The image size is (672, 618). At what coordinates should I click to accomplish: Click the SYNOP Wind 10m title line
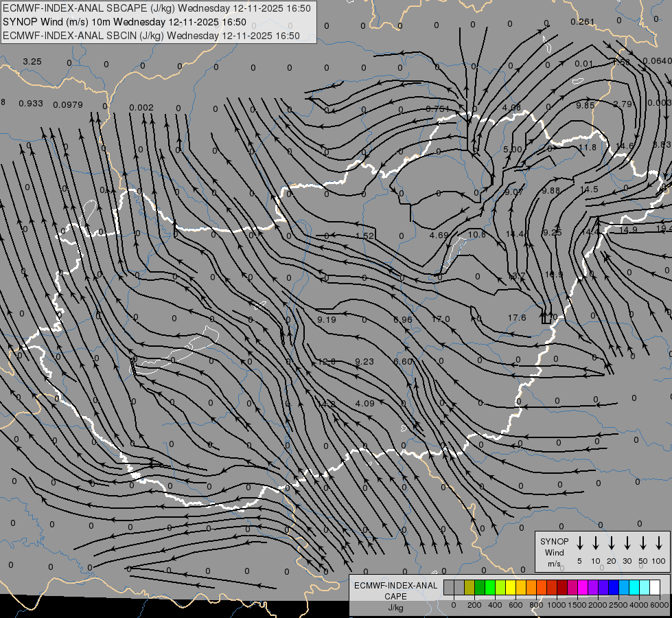pyautogui.click(x=124, y=22)
